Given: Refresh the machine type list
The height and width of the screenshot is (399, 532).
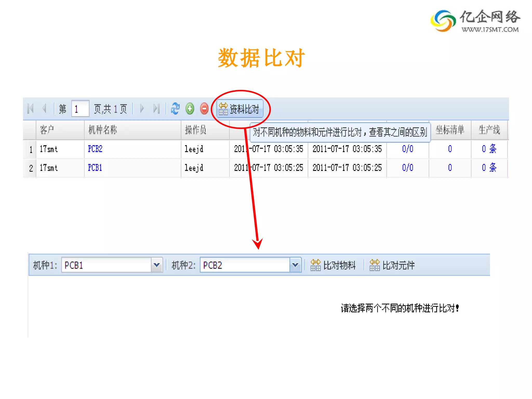Looking at the screenshot, I should [175, 109].
